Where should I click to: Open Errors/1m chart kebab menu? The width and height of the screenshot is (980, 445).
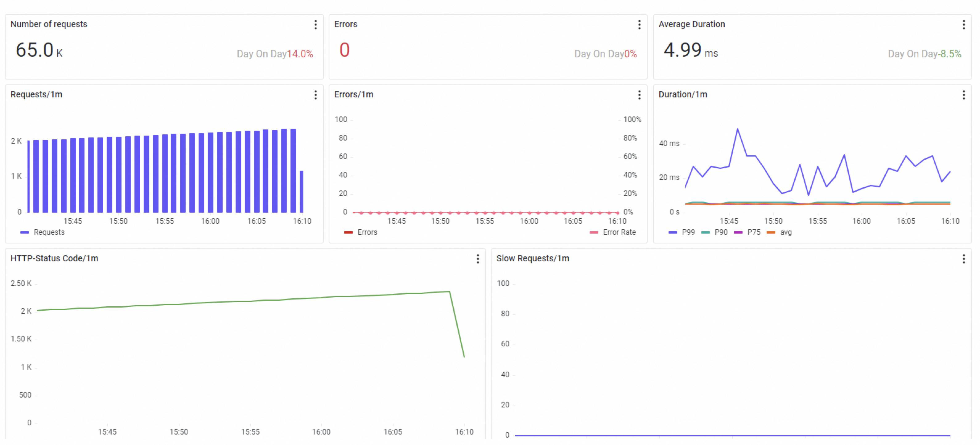[x=639, y=95]
